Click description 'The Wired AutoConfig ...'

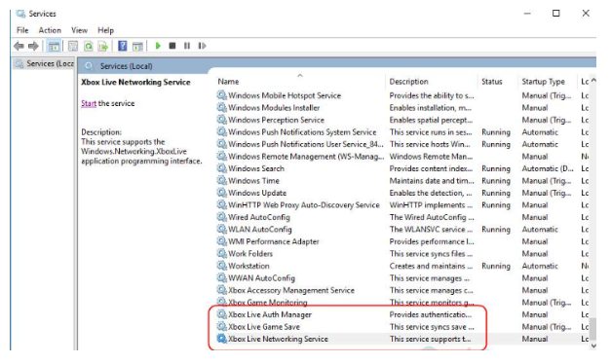click(432, 217)
